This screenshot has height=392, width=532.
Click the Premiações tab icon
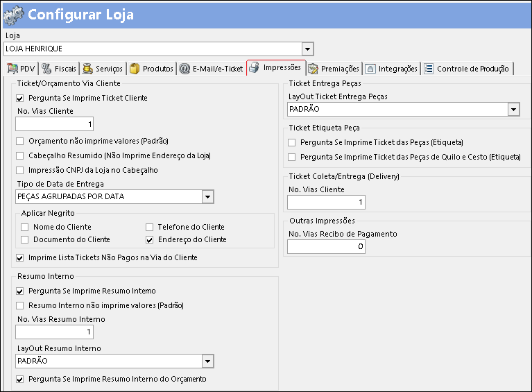pos(313,69)
